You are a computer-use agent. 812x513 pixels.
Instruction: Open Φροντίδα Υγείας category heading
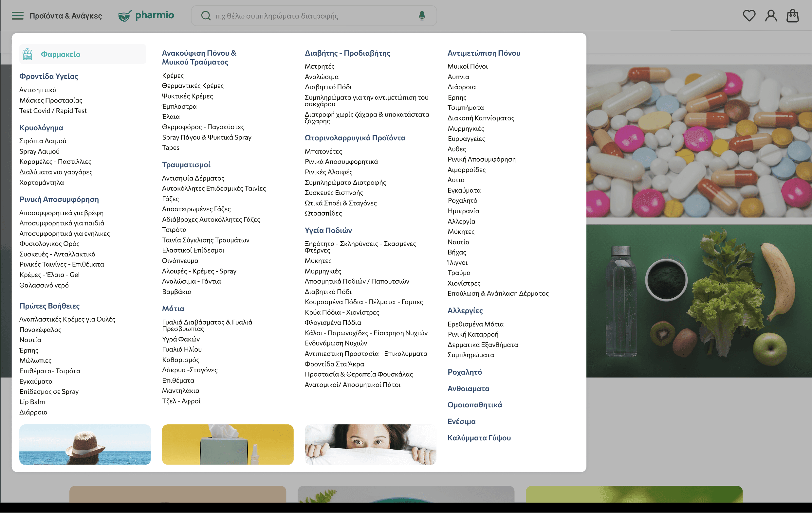(x=48, y=76)
